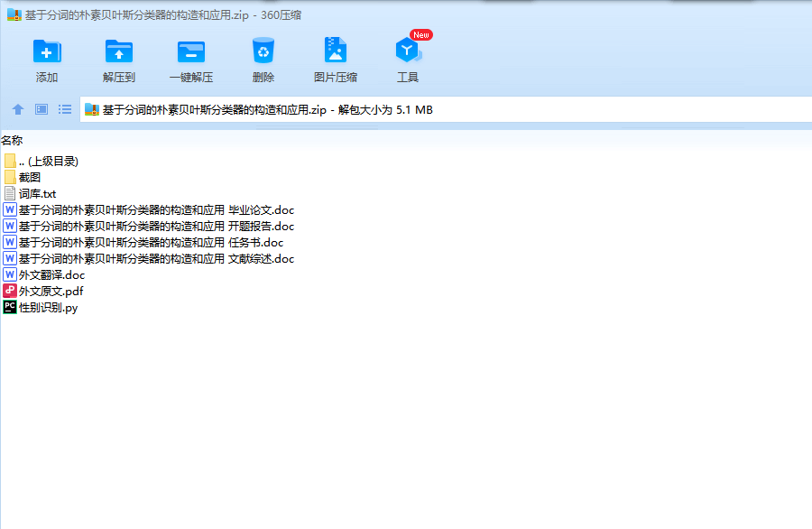Switch to the list view mode button
Viewport: 812px width, 529px height.
point(65,109)
